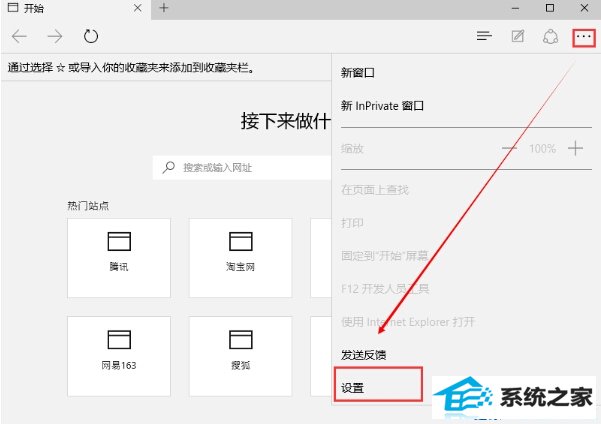The width and height of the screenshot is (601, 424).
Task: Refresh the current page
Action: [91, 36]
